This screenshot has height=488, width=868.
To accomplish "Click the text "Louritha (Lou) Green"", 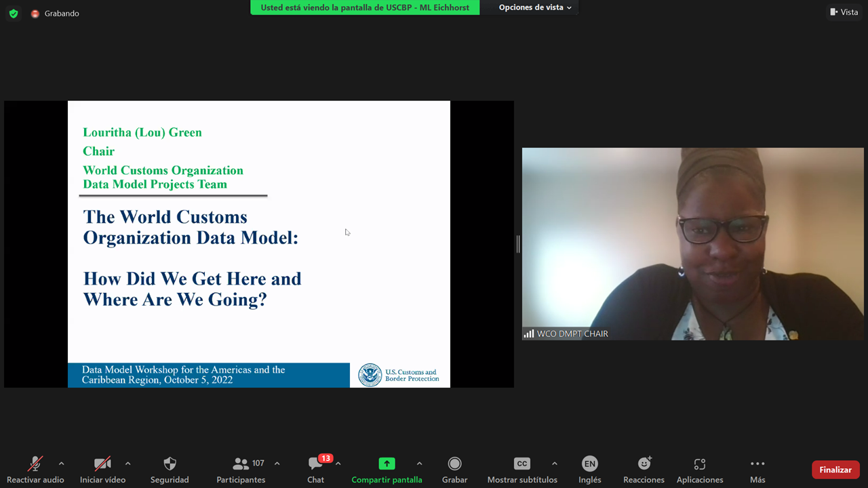I will (x=142, y=132).
